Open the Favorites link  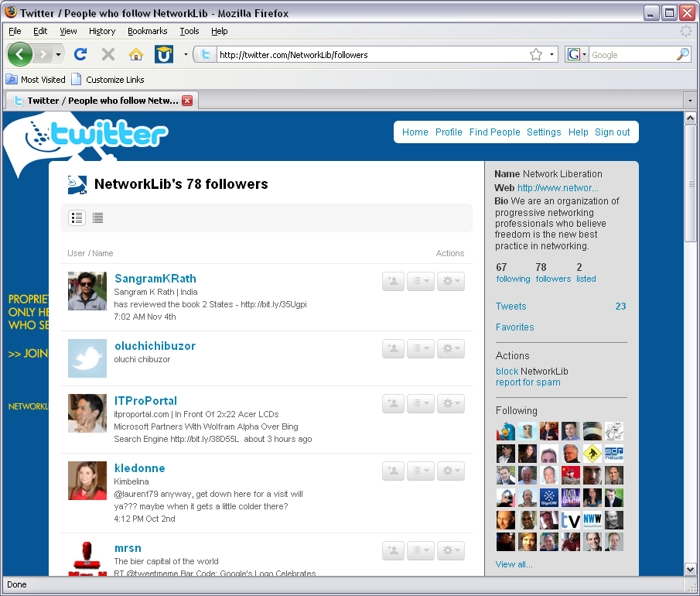[x=514, y=327]
